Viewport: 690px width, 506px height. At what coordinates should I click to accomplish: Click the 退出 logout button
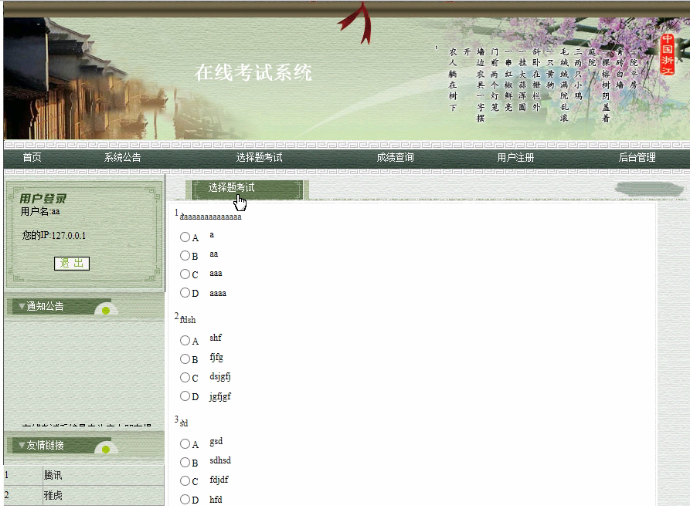pos(72,263)
